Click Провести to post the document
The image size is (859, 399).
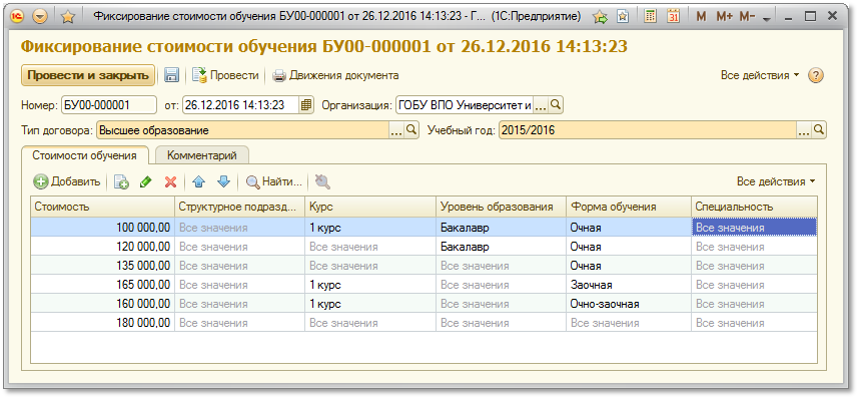point(226,76)
